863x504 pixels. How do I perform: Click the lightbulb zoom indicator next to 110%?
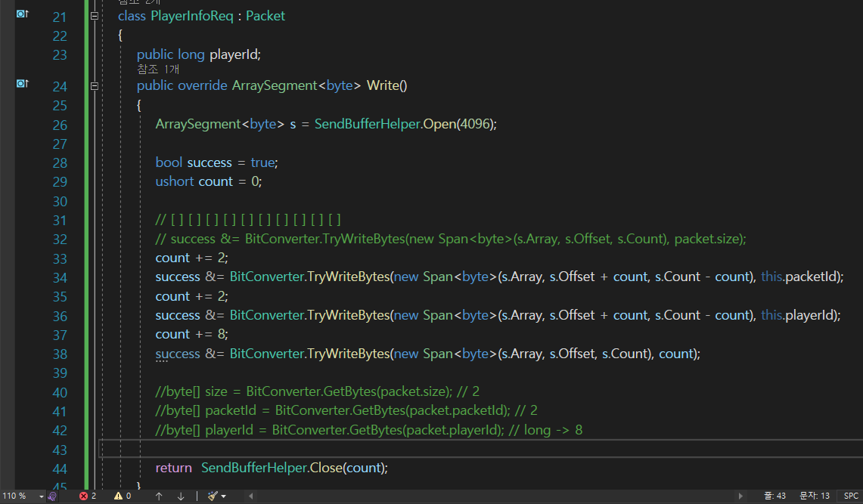tap(51, 496)
